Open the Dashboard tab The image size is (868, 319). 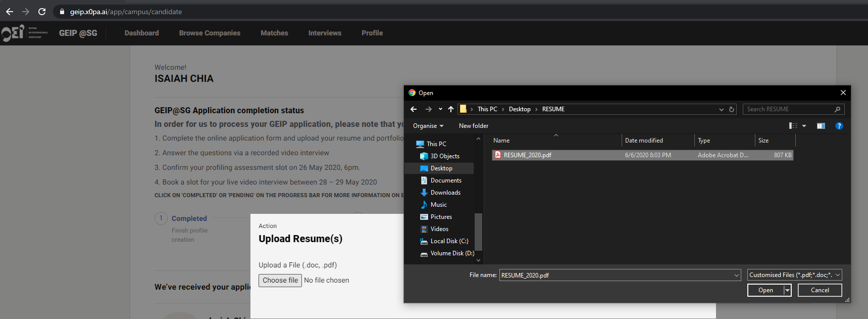tap(142, 33)
